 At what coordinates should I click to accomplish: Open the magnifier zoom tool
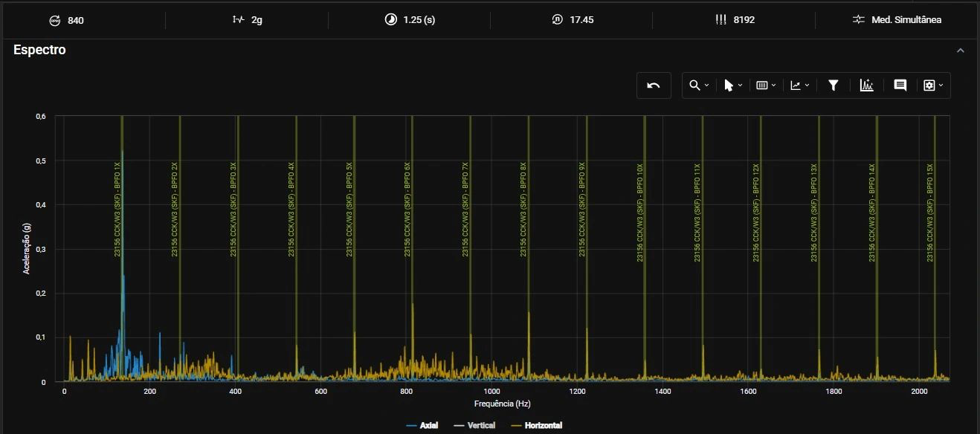[694, 85]
